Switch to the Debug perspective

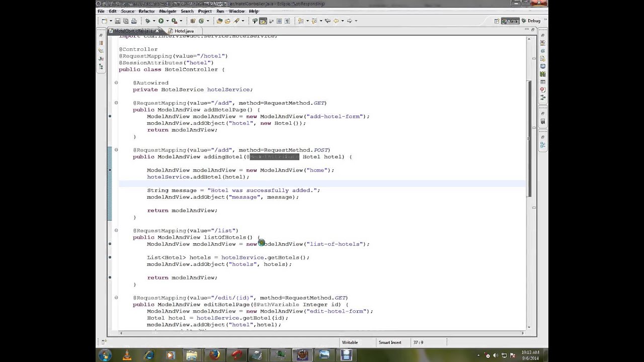(x=530, y=21)
